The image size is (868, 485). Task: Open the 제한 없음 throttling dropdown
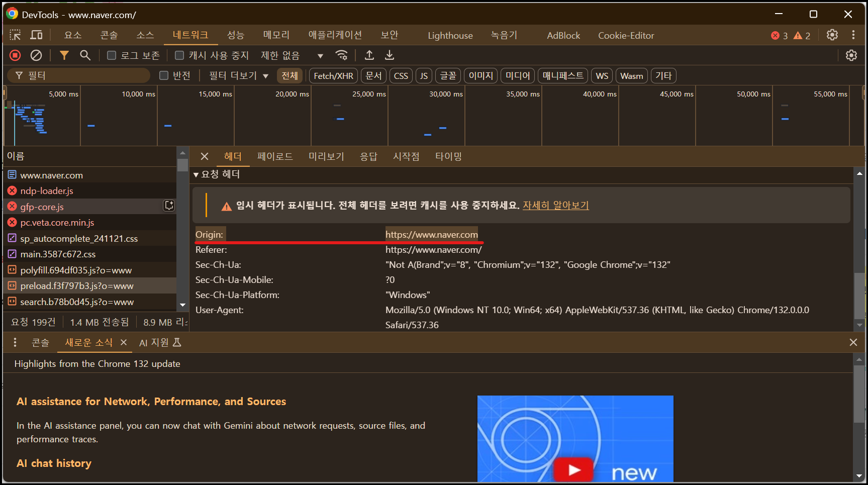click(292, 55)
